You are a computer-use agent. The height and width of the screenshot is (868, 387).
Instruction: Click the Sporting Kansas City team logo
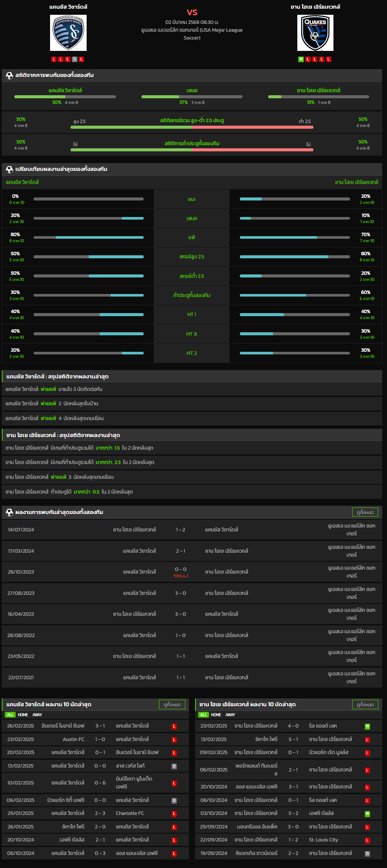click(x=68, y=33)
